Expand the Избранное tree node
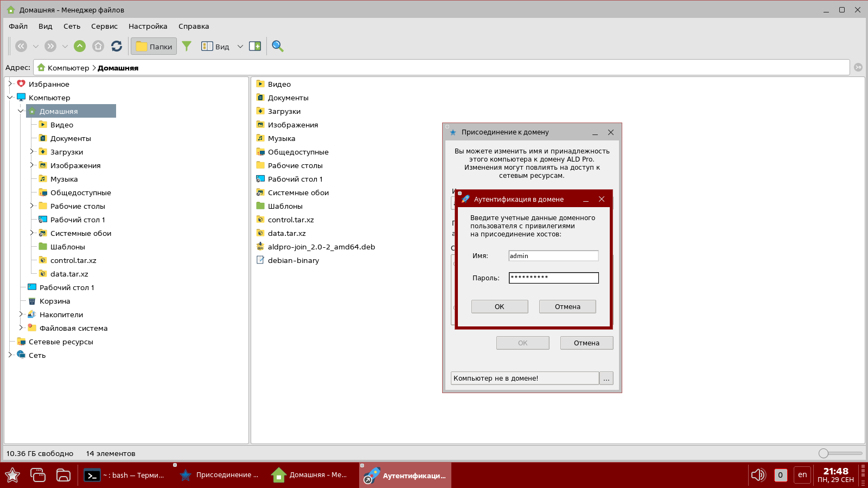Screen dimensions: 868x488 tap(10, 84)
